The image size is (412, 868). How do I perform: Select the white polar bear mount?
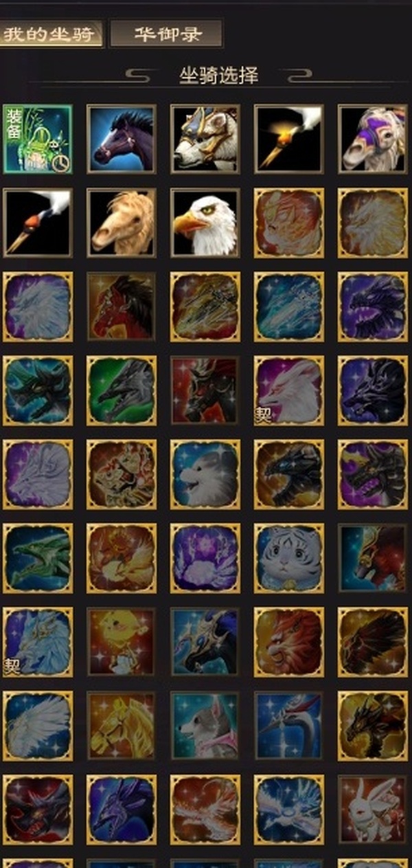[x=205, y=474]
